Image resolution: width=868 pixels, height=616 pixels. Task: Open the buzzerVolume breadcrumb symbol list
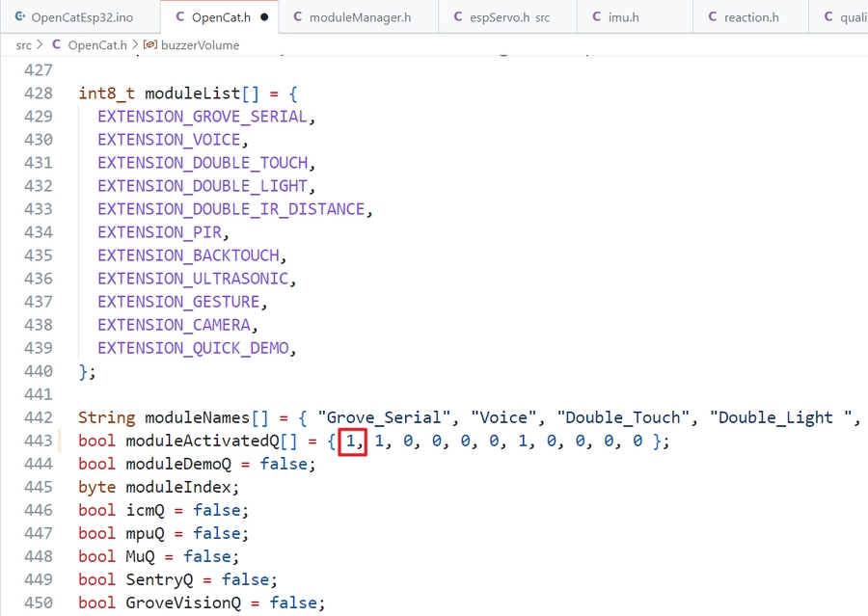(200, 45)
